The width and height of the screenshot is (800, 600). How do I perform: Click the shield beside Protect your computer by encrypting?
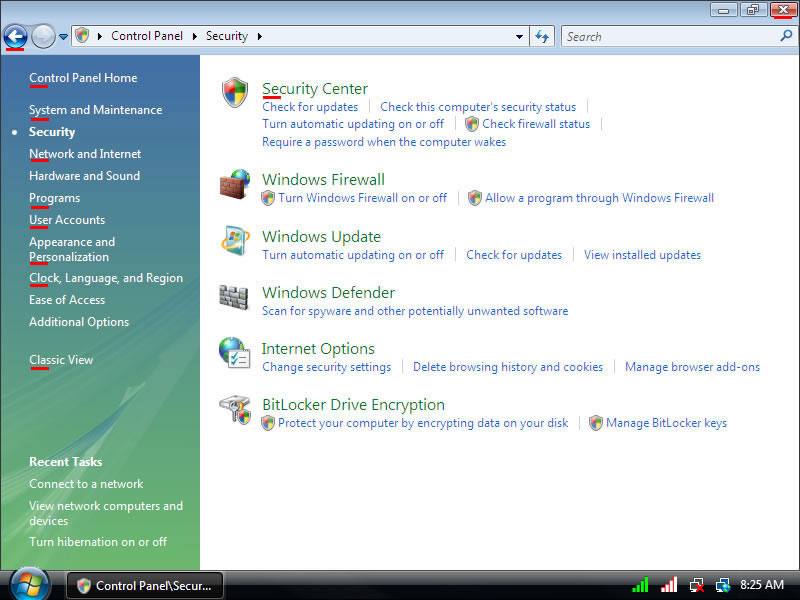point(268,423)
